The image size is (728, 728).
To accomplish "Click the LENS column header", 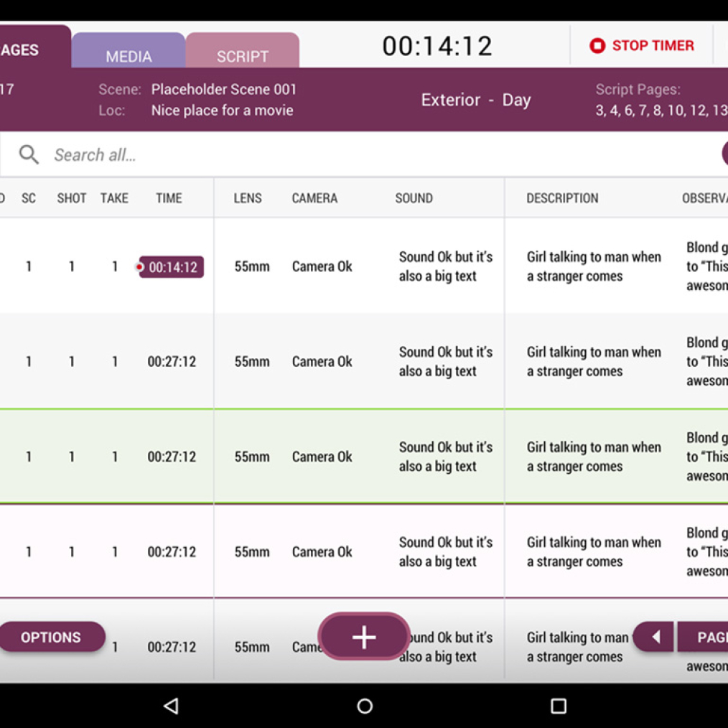I will tap(248, 198).
